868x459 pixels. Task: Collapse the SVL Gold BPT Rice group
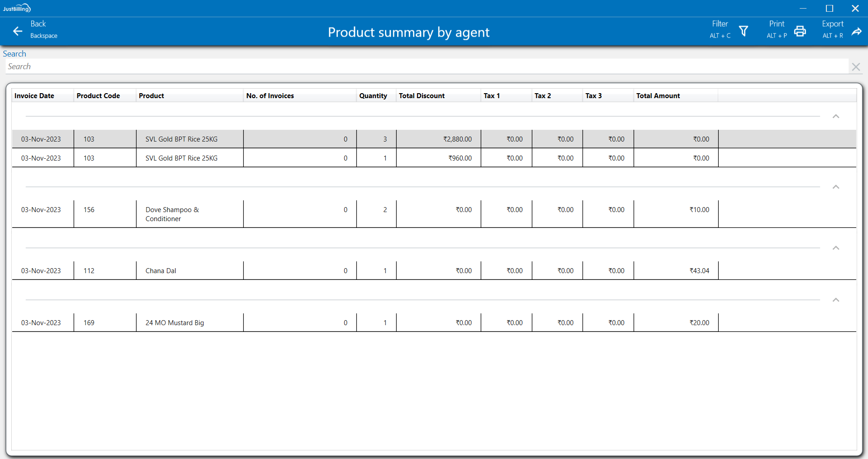point(835,117)
